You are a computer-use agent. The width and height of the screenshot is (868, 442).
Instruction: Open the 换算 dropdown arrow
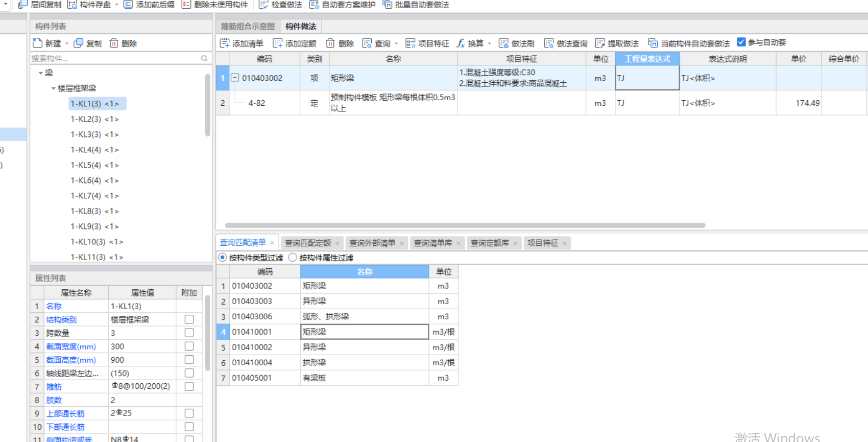point(489,43)
